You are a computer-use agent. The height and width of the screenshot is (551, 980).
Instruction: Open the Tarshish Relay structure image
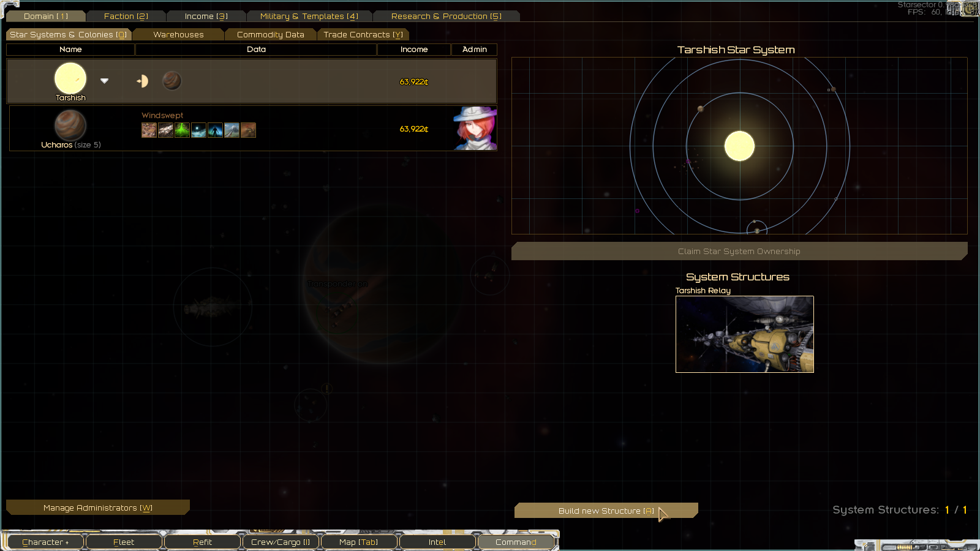(x=745, y=334)
